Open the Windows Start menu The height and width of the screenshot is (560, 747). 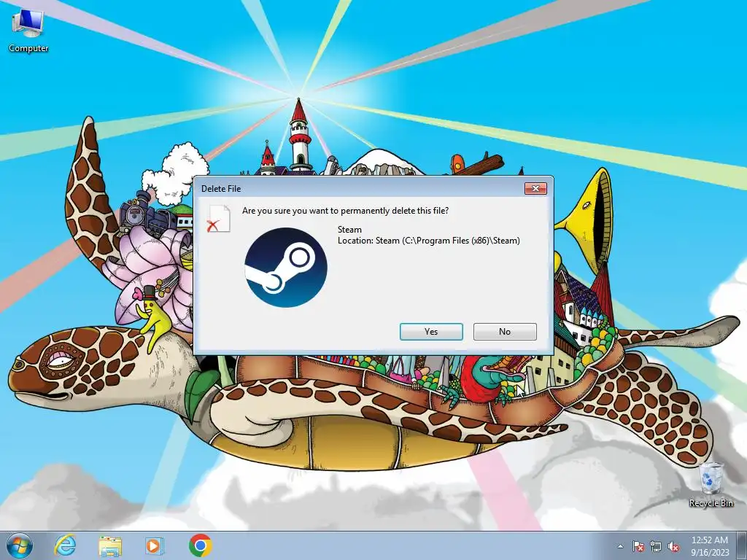[20, 545]
